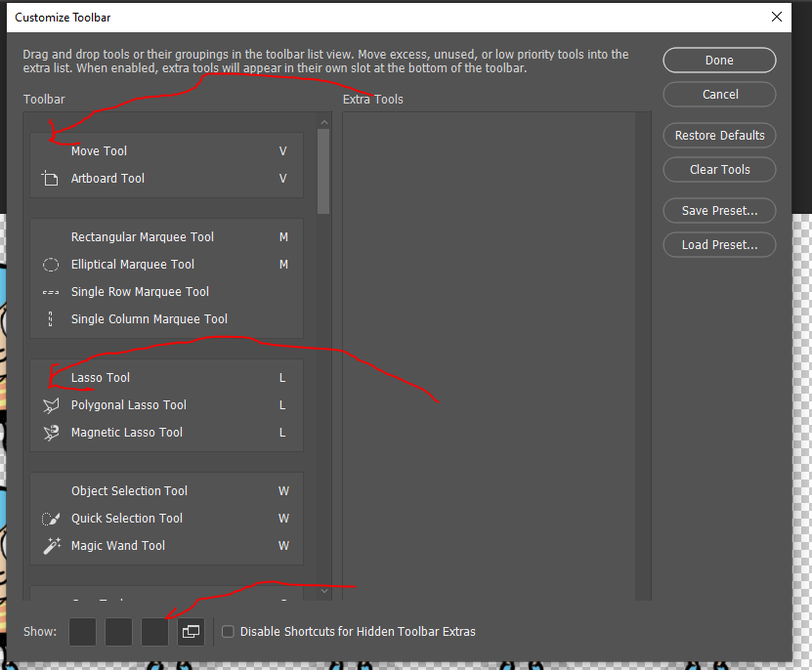Open Load Preset dialog

[x=719, y=244]
